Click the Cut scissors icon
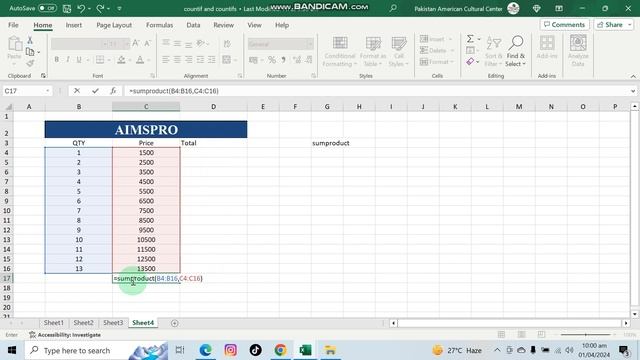The height and width of the screenshot is (360, 640). point(29,40)
